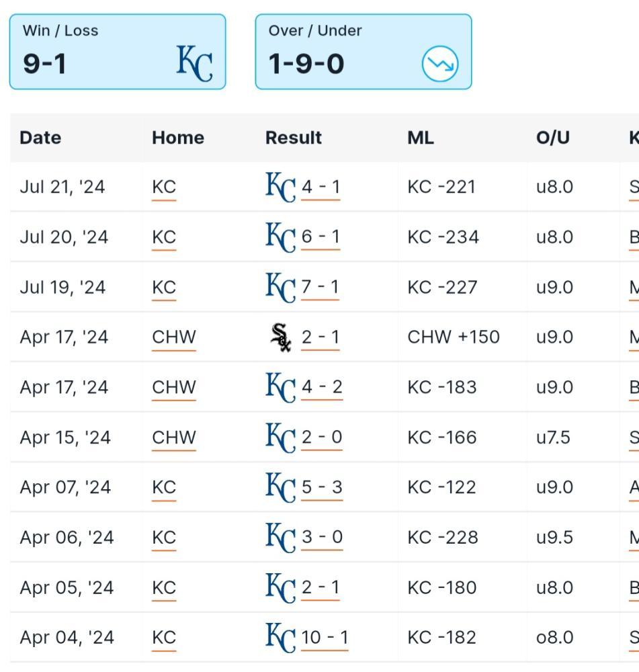The width and height of the screenshot is (639, 672).
Task: Sort by the Date column header
Action: pos(40,138)
